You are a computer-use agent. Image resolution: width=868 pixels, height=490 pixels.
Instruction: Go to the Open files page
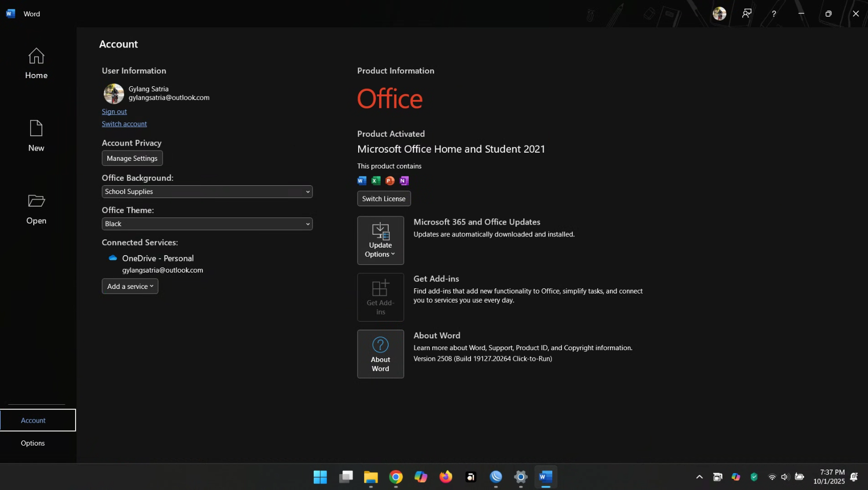click(36, 209)
